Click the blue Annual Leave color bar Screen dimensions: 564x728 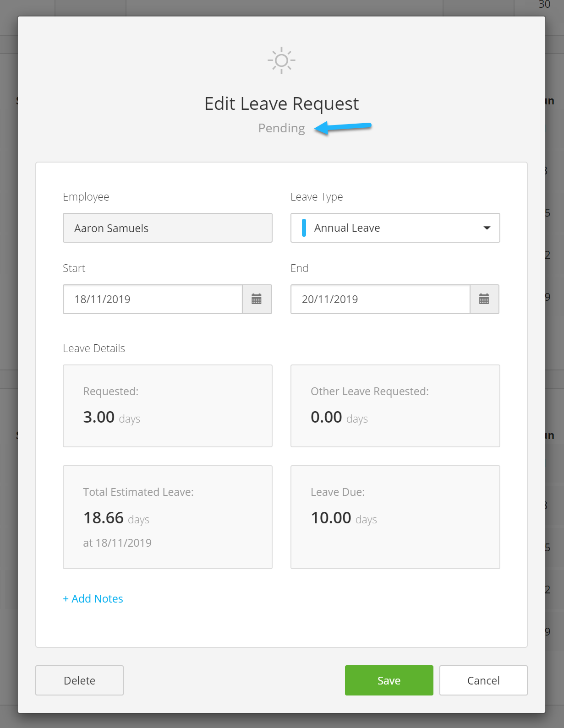(x=304, y=228)
